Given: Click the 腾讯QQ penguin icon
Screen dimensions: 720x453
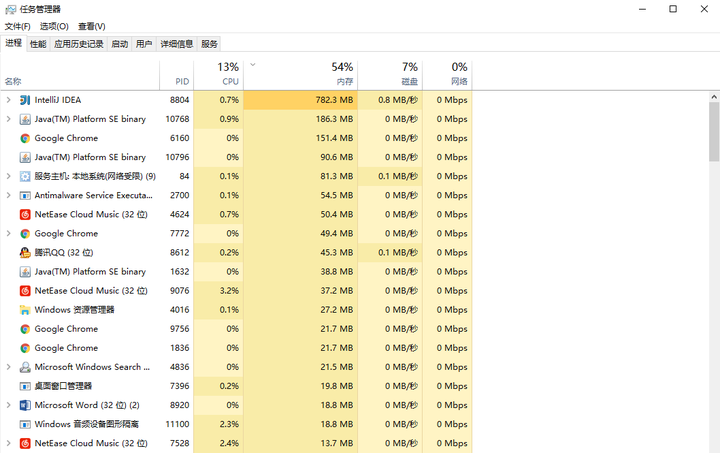Looking at the screenshot, I should (x=25, y=252).
